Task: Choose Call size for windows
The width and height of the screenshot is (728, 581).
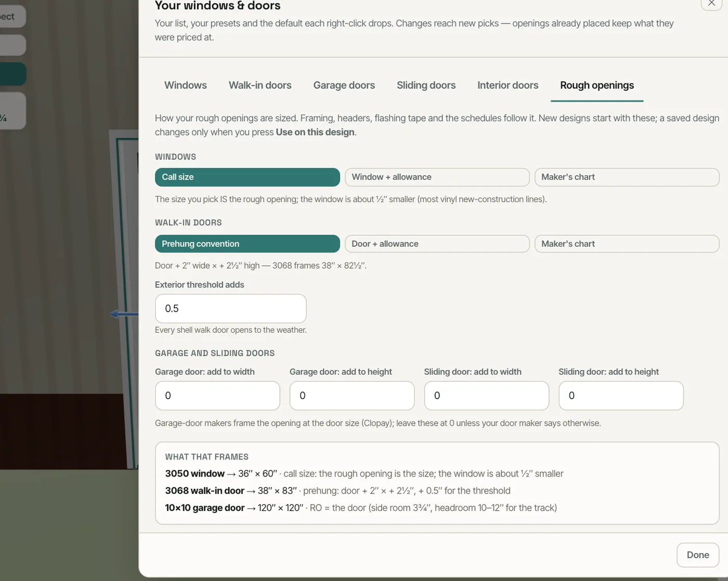Action: coord(248,177)
